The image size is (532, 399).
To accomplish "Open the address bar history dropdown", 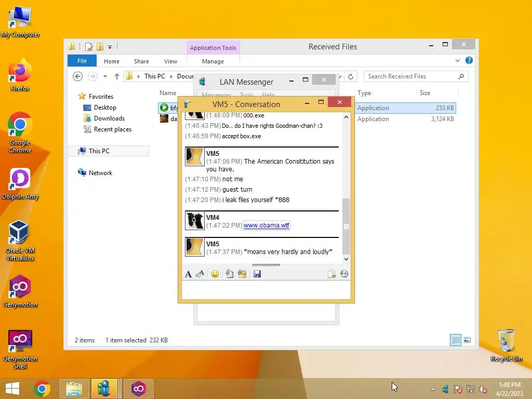I will (340, 77).
